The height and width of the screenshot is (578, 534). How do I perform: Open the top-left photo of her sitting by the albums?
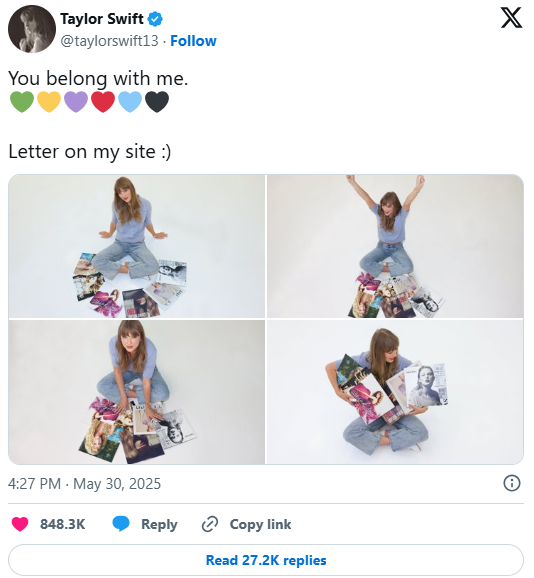coord(136,246)
